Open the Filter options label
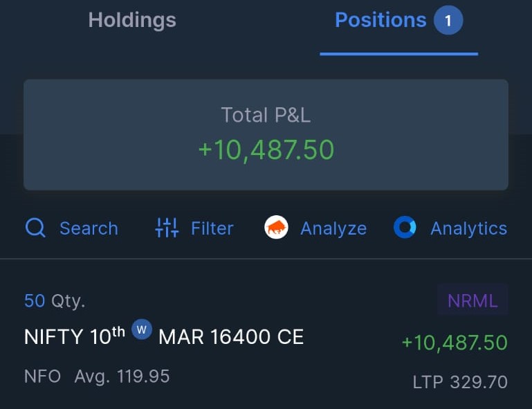The height and width of the screenshot is (409, 532). 212,228
